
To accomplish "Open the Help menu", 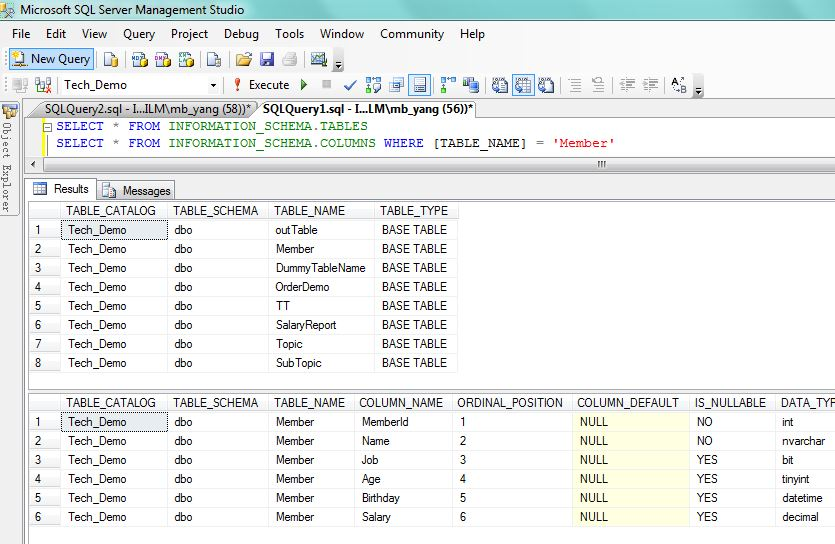I will coord(472,34).
